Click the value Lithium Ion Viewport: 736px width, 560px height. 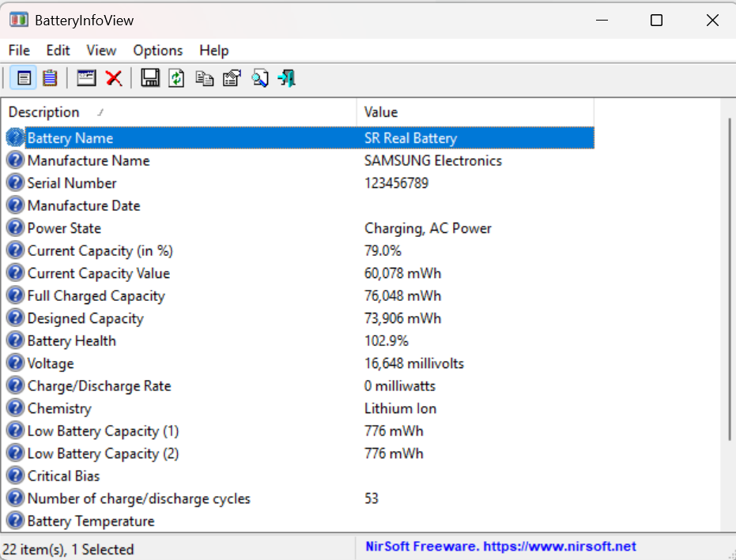(400, 408)
